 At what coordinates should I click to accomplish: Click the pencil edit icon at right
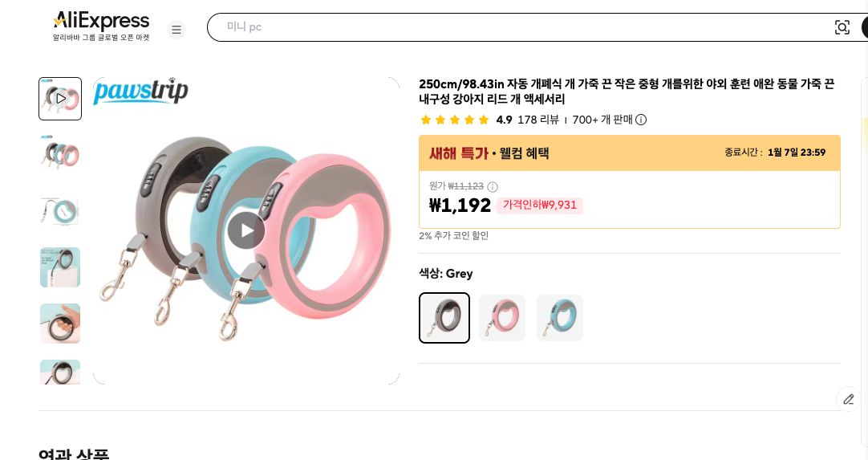849,399
